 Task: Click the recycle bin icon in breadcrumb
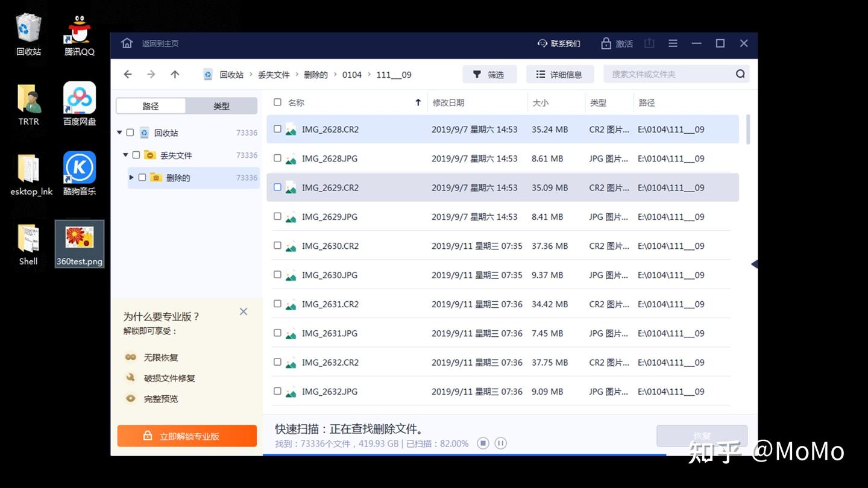pyautogui.click(x=208, y=75)
